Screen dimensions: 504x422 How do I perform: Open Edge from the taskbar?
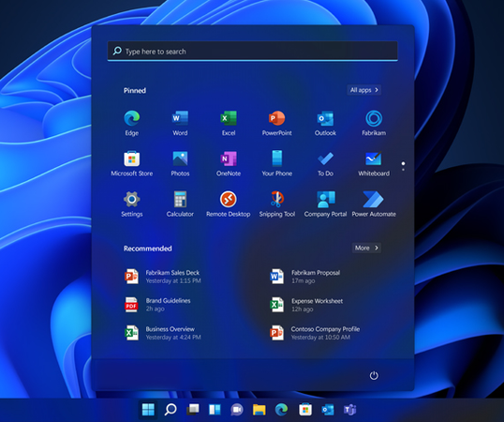(x=281, y=410)
